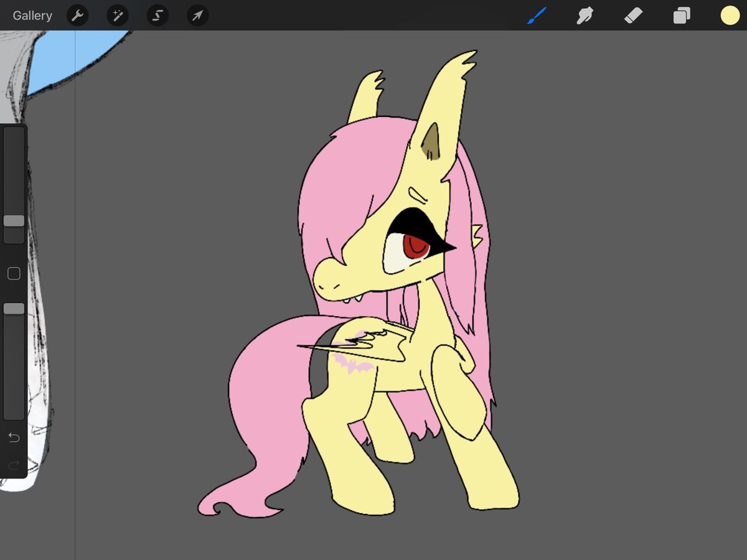Tap the Redo arrow in sidebar
Image resolution: width=747 pixels, height=560 pixels.
click(x=14, y=464)
